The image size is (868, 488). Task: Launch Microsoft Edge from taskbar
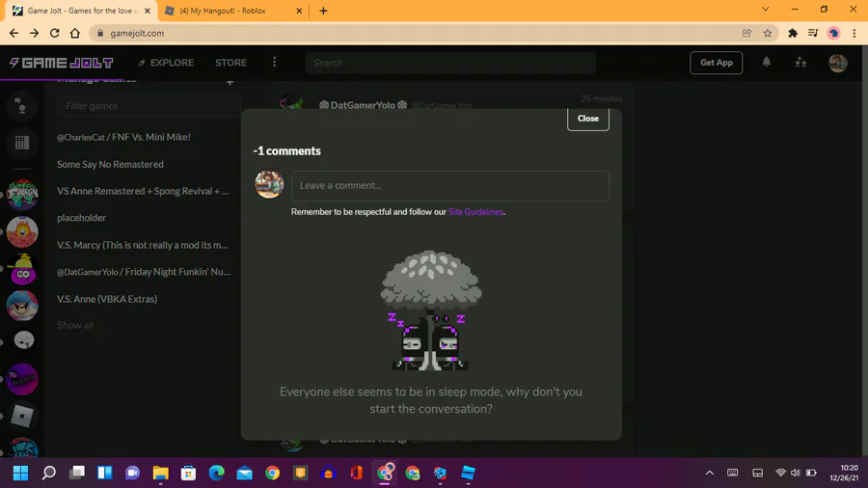pyautogui.click(x=216, y=474)
